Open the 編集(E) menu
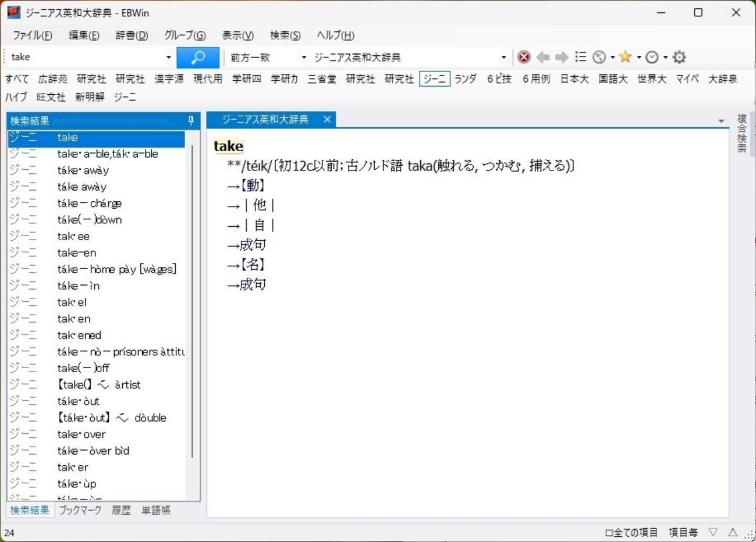This screenshot has width=756, height=542. [x=84, y=35]
